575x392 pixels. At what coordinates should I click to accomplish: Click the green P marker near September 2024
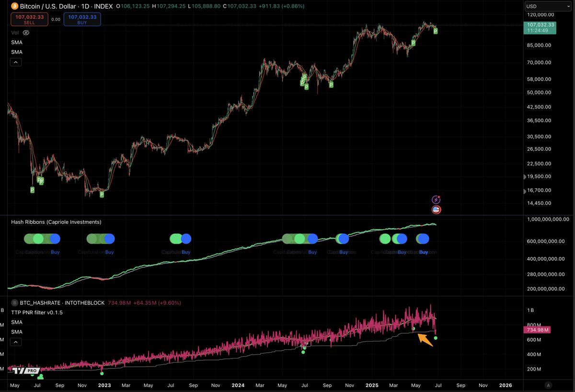point(331,85)
